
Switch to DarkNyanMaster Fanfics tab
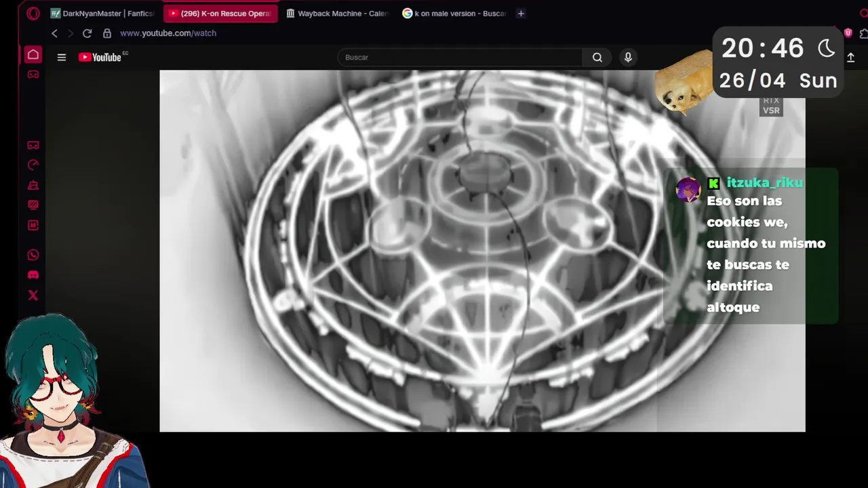tap(102, 14)
